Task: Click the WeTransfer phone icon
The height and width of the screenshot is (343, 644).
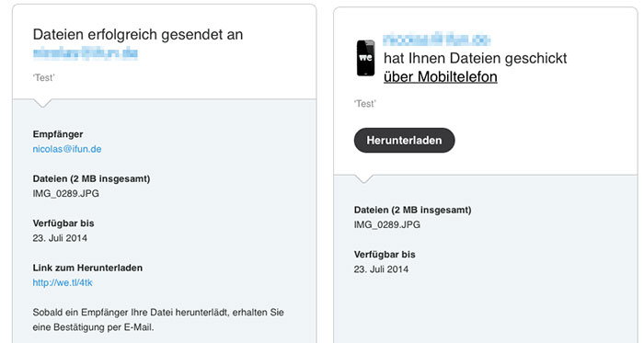Action: tap(365, 58)
